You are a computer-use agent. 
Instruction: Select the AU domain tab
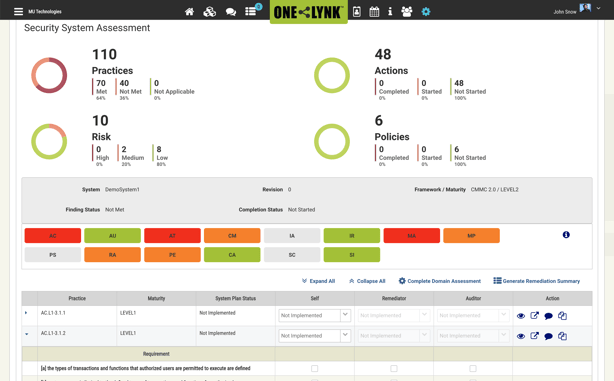click(112, 236)
